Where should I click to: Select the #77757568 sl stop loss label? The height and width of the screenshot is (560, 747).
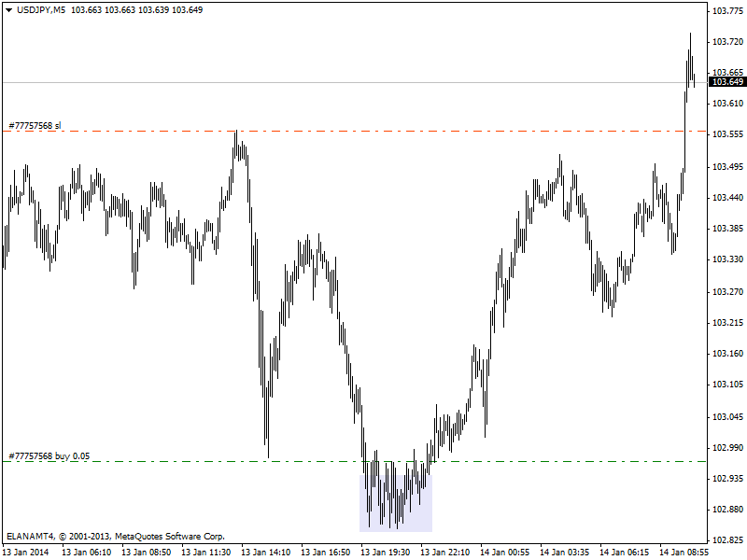(x=35, y=126)
